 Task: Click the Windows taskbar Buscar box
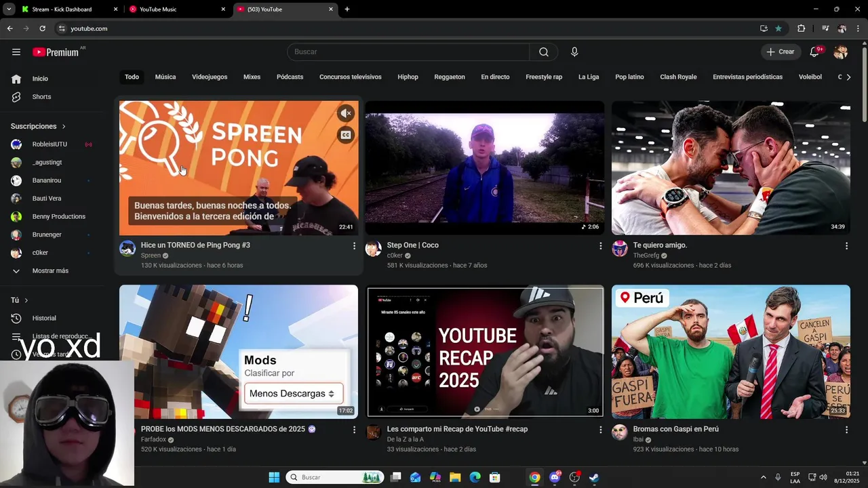pos(335,477)
